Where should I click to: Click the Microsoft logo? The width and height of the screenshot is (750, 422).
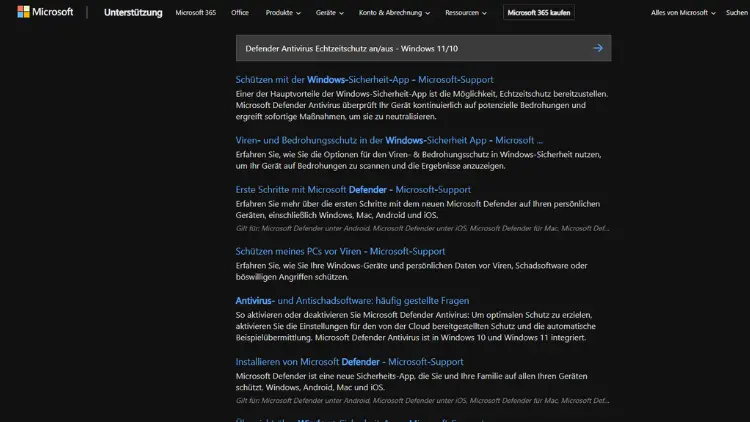click(x=45, y=12)
